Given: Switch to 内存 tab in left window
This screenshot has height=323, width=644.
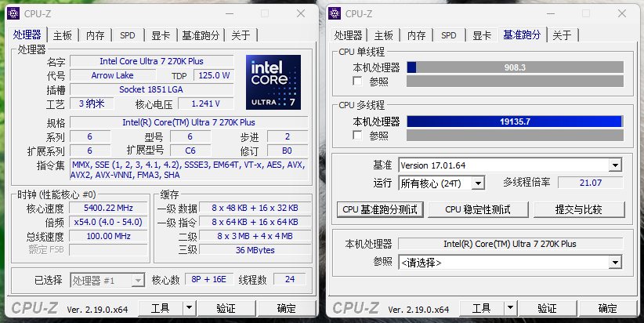Looking at the screenshot, I should click(96, 36).
